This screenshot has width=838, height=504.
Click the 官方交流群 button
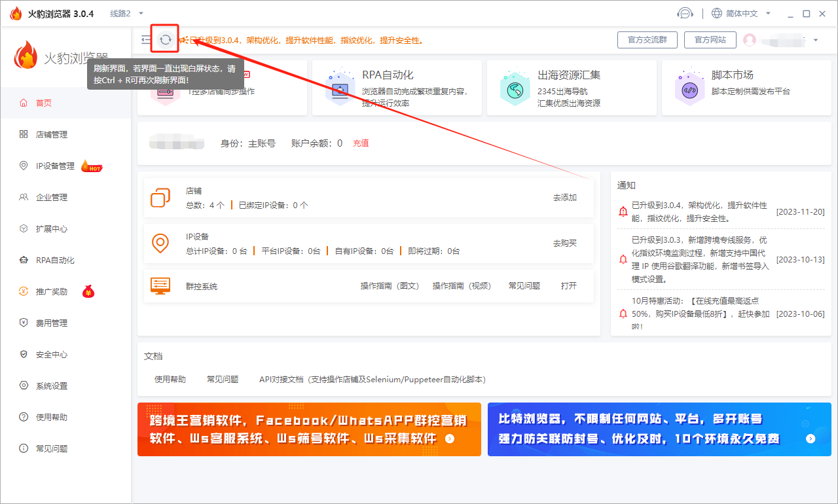point(647,40)
